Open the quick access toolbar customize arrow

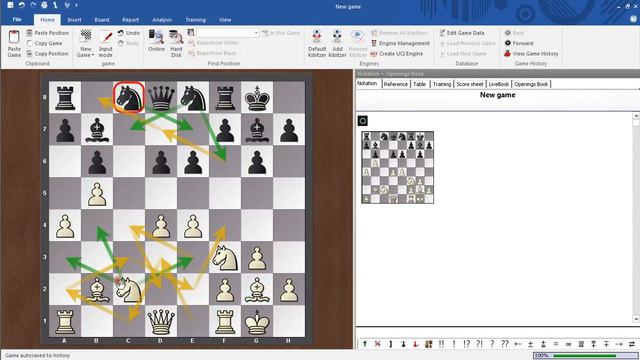tap(77, 5)
